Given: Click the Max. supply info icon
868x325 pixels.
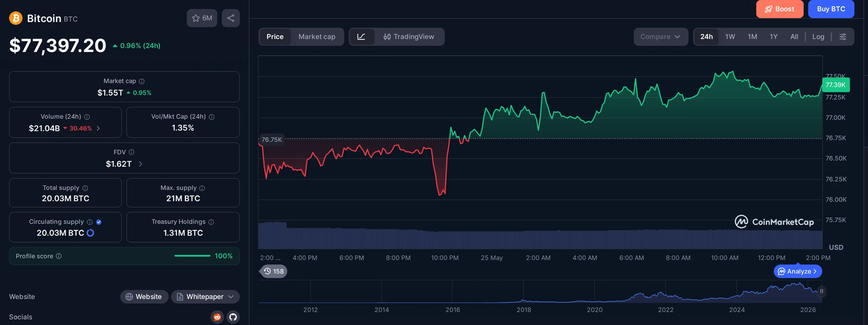Looking at the screenshot, I should click(202, 188).
